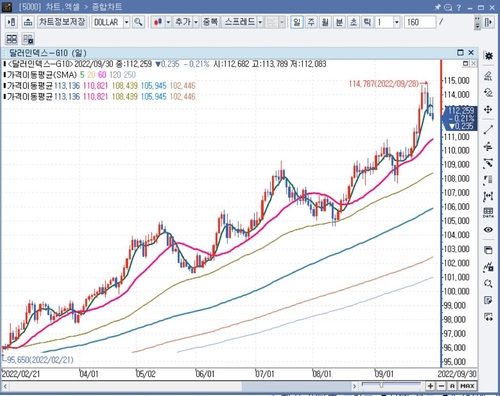Screen dimensions: 500x396
Task: Click the 중복 button
Action: (x=210, y=22)
